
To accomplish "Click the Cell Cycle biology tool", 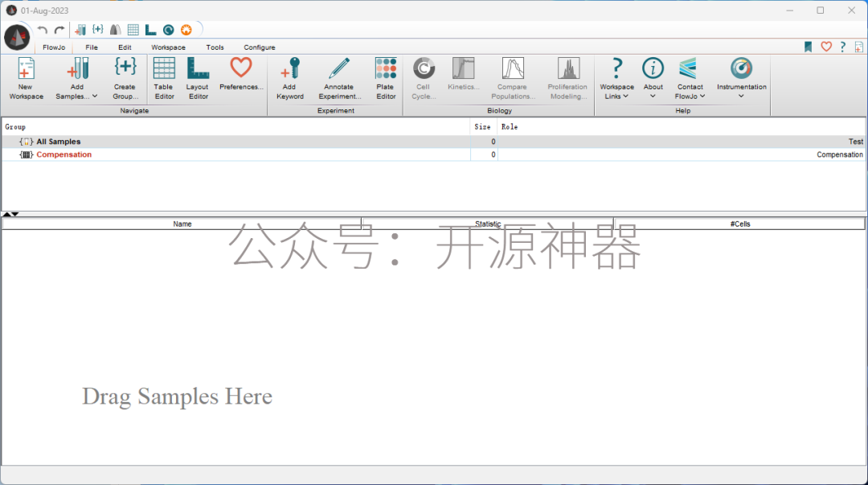I will tap(424, 79).
